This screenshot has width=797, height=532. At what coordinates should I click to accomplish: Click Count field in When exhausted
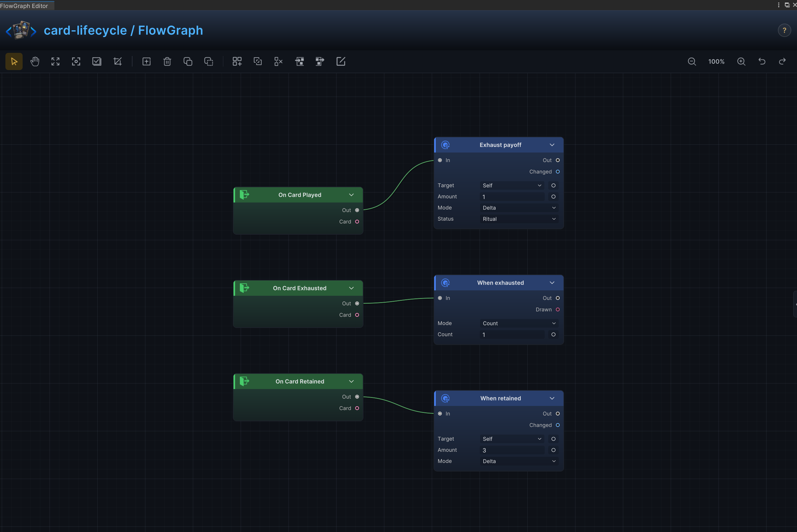click(512, 335)
